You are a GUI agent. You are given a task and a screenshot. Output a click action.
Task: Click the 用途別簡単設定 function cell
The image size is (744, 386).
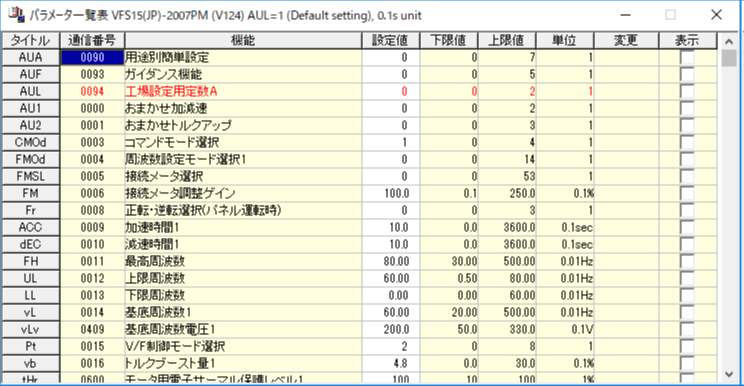[243, 57]
